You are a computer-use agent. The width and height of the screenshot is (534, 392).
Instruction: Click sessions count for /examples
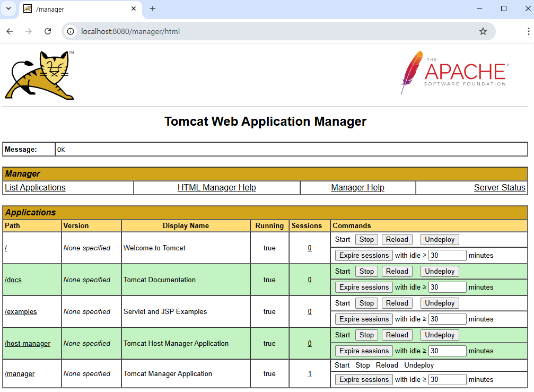pos(310,311)
